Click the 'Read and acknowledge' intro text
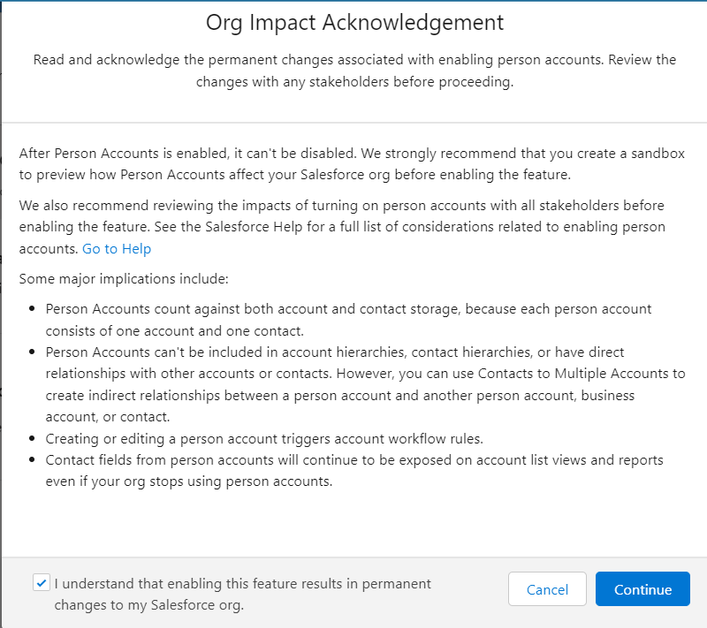This screenshot has width=707, height=628. click(x=354, y=60)
